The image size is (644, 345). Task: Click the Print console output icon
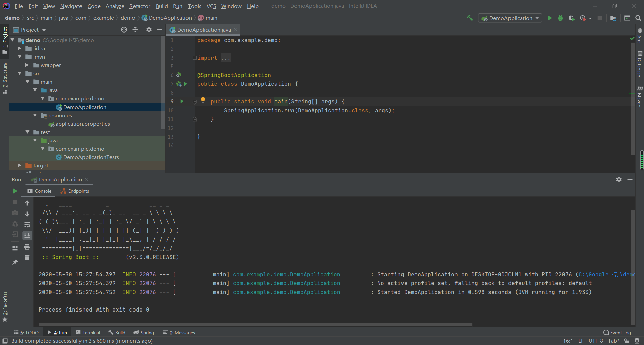pyautogui.click(x=27, y=247)
